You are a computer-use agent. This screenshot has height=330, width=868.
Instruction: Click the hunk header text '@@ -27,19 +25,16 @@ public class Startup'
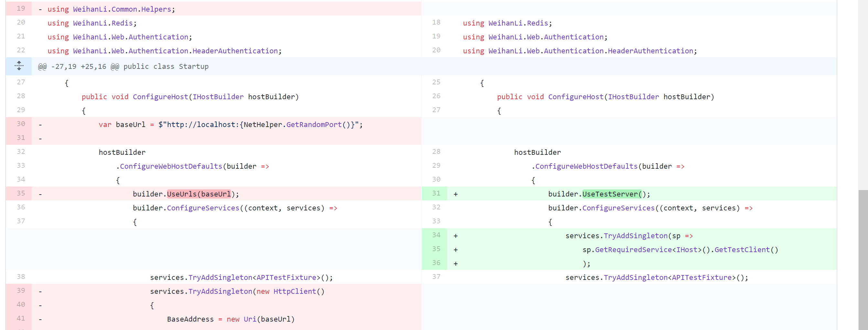pos(123,66)
